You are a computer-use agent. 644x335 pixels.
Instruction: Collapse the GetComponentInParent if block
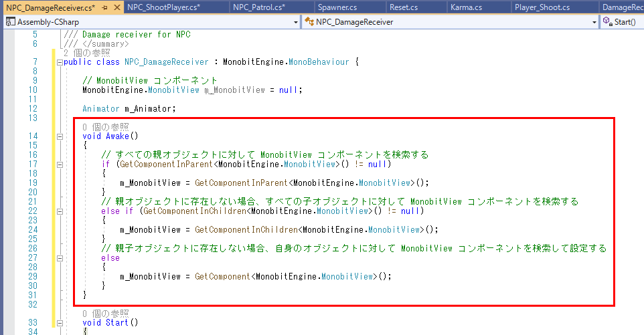coord(60,165)
